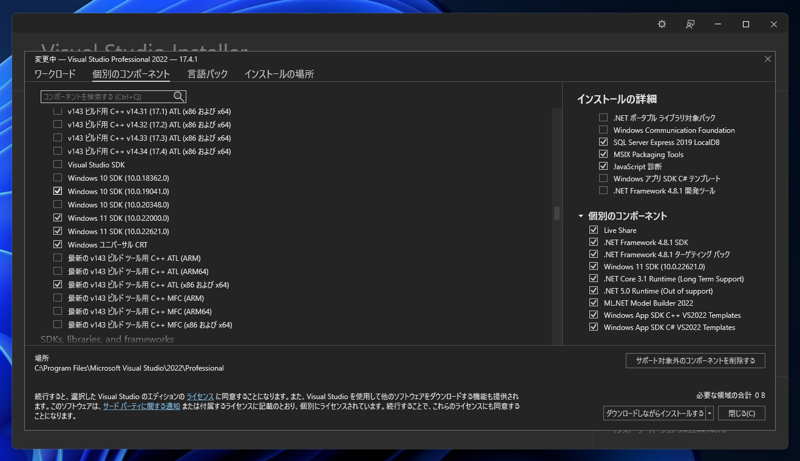Open the 言語パック tab

207,74
